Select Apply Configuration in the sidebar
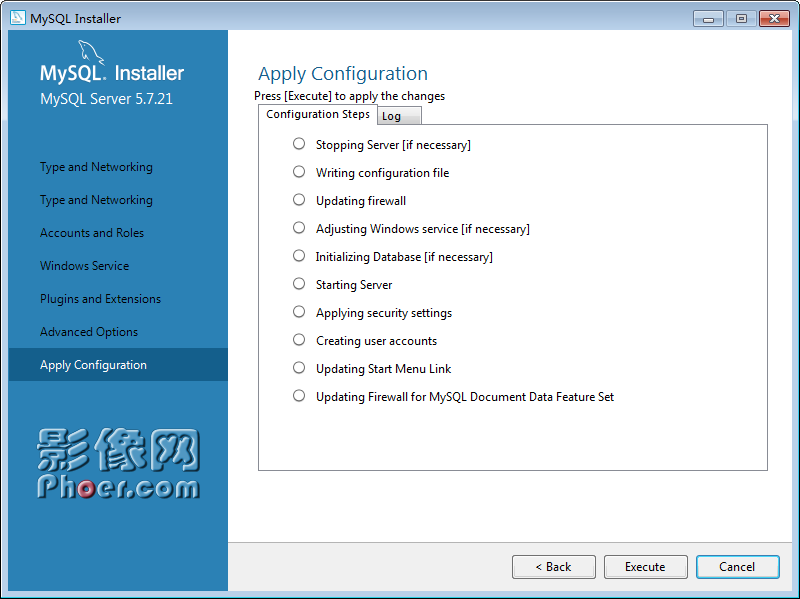Screen dimensions: 800x599 (x=118, y=365)
